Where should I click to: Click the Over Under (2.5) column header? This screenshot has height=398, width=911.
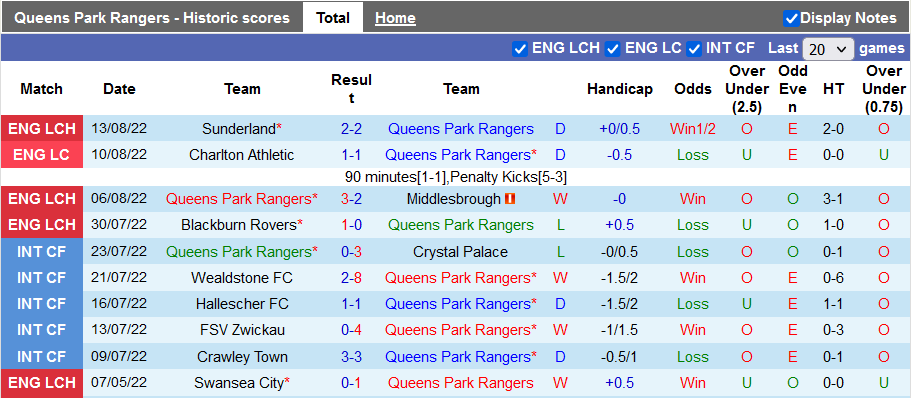(x=747, y=89)
